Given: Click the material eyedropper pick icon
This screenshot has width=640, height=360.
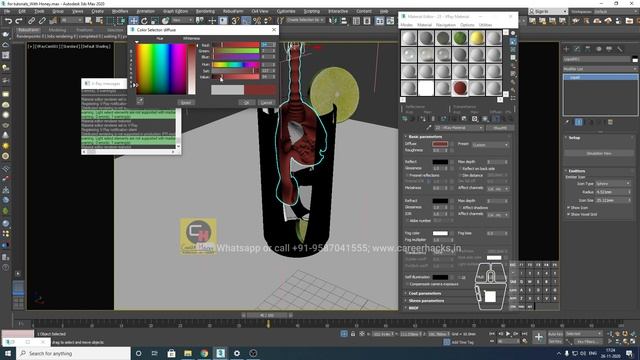Looking at the screenshot, I should [x=429, y=128].
